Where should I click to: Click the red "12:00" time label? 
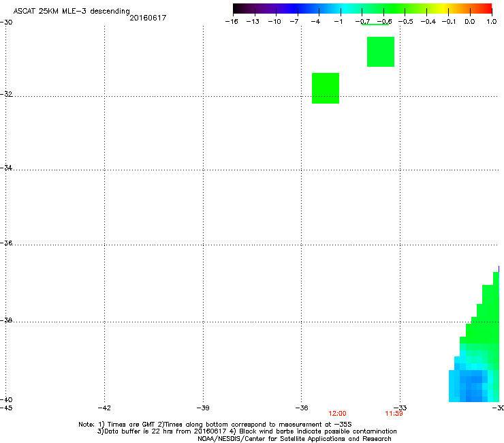(x=338, y=414)
